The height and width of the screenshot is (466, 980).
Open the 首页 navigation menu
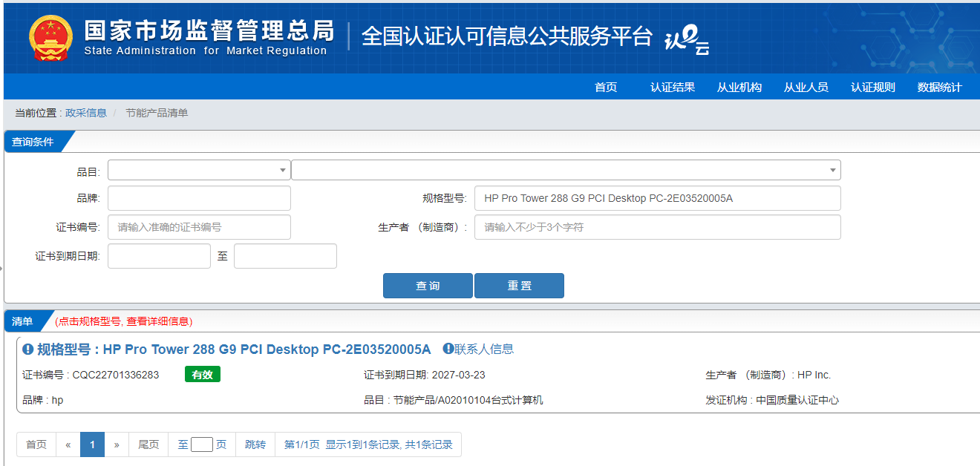606,88
